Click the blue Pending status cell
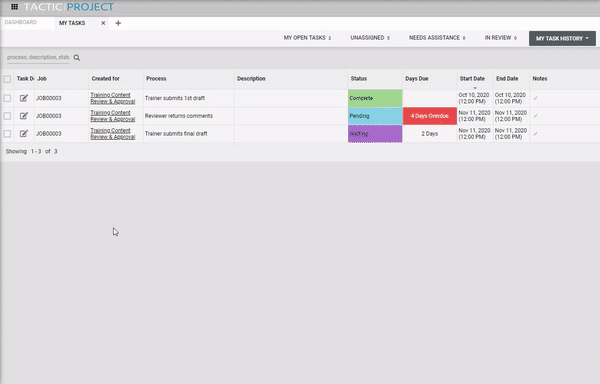The width and height of the screenshot is (600, 384). point(375,116)
